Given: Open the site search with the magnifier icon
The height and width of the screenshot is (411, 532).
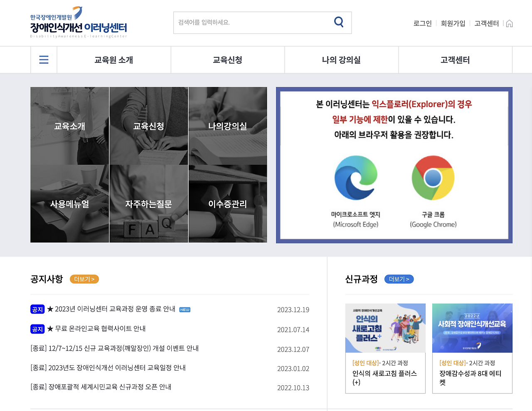Looking at the screenshot, I should click(338, 23).
